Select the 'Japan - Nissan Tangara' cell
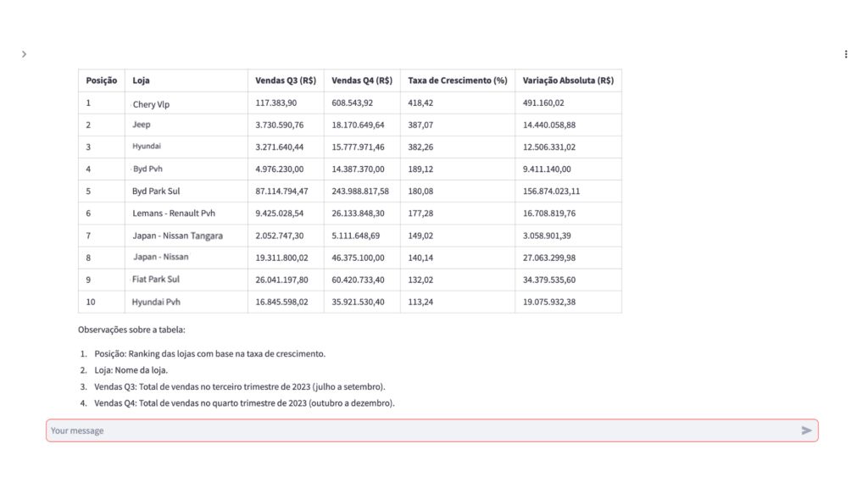 (x=178, y=236)
